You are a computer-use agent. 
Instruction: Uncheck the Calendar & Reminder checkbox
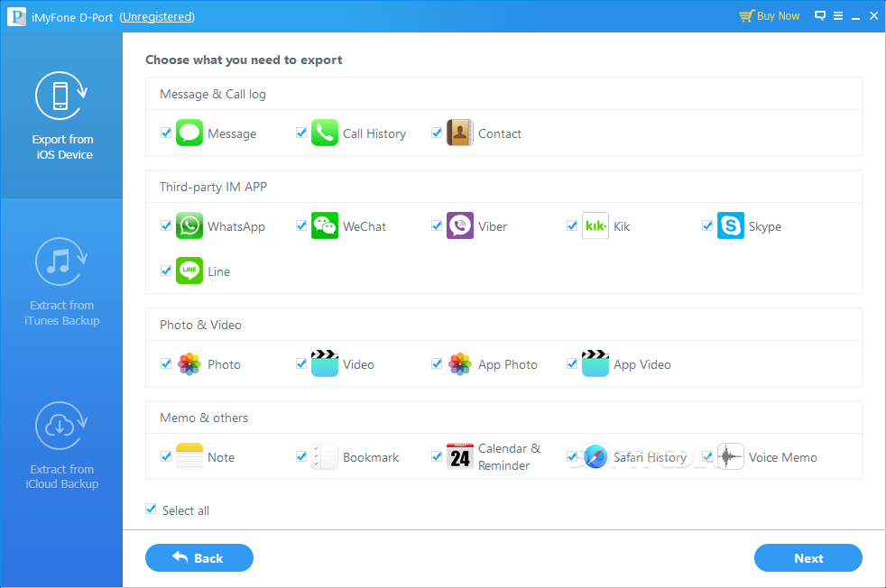[436, 456]
